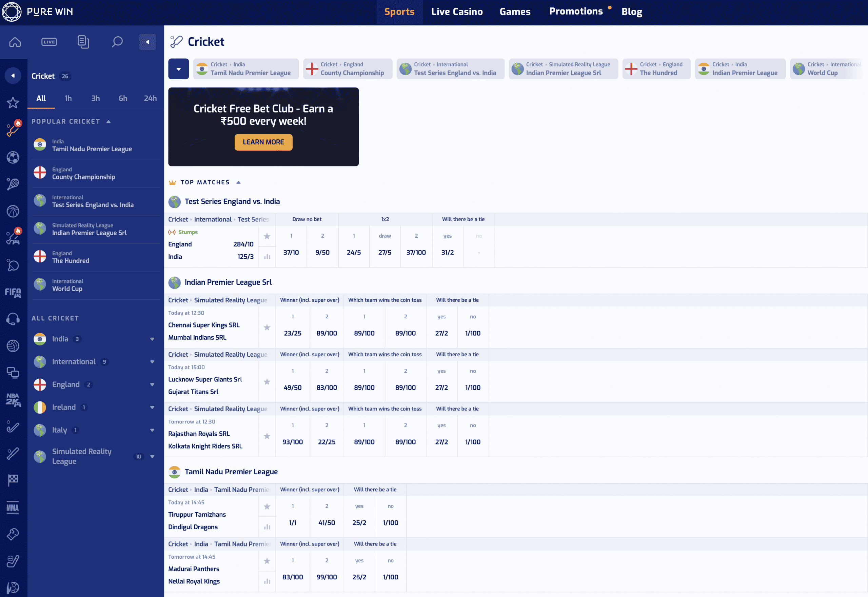Select the esports headset icon
The height and width of the screenshot is (597, 868).
click(13, 319)
